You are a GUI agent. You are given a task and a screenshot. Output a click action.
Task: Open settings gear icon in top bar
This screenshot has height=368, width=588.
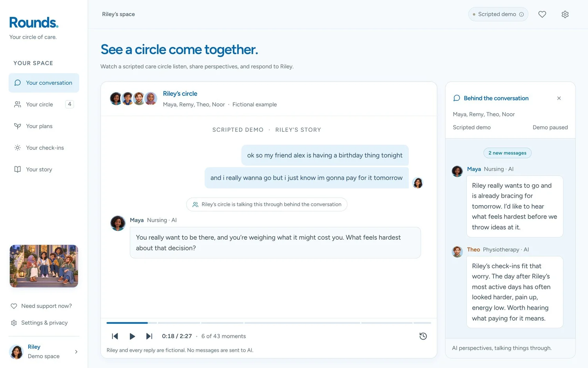(x=565, y=14)
